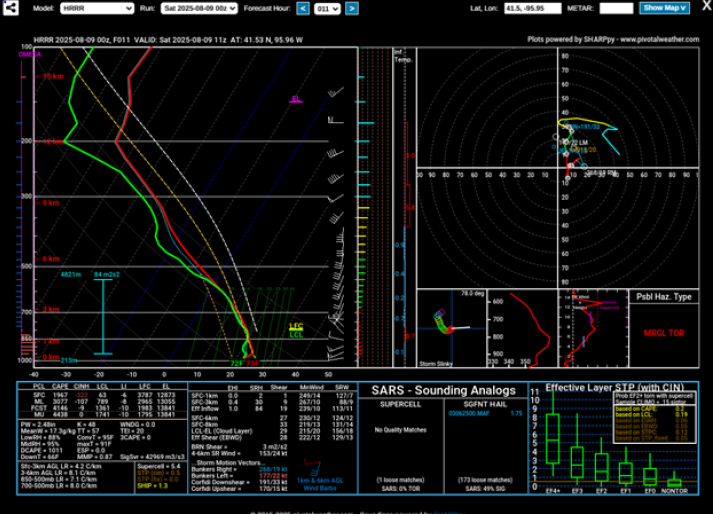Viewport: 717px width, 514px height.
Task: Click the 850-500mb LR lapse rate line
Action: (x=59, y=479)
